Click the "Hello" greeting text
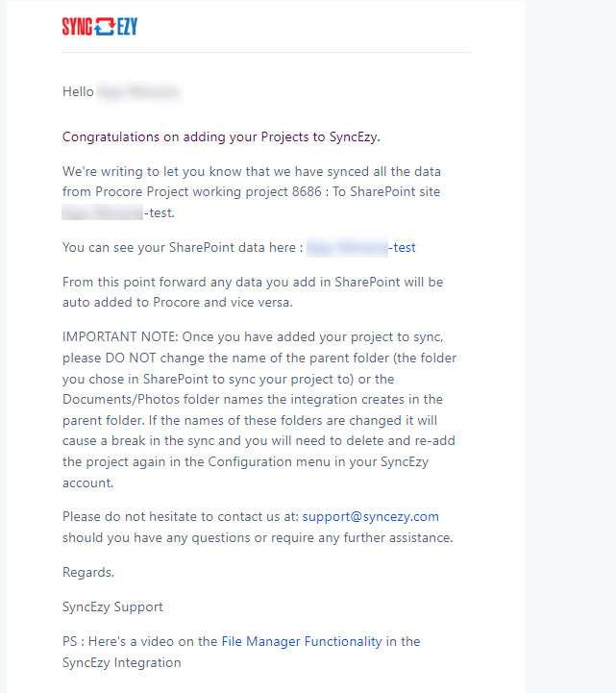The width and height of the screenshot is (616, 693). (x=78, y=91)
